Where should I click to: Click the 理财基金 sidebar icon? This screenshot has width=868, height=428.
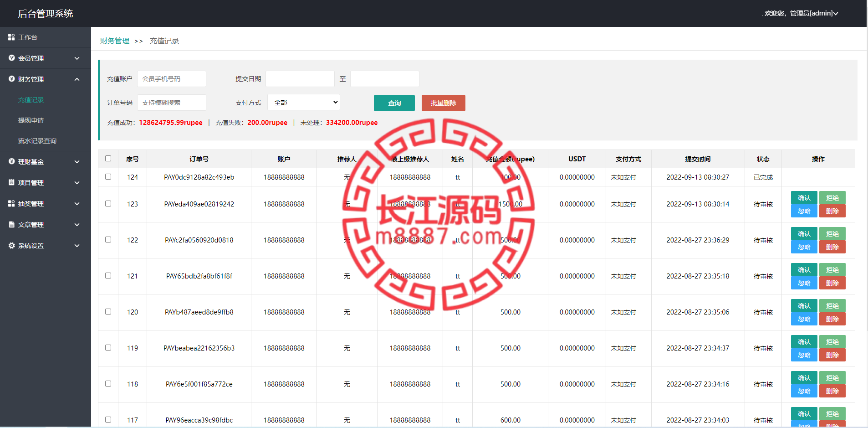coord(11,161)
